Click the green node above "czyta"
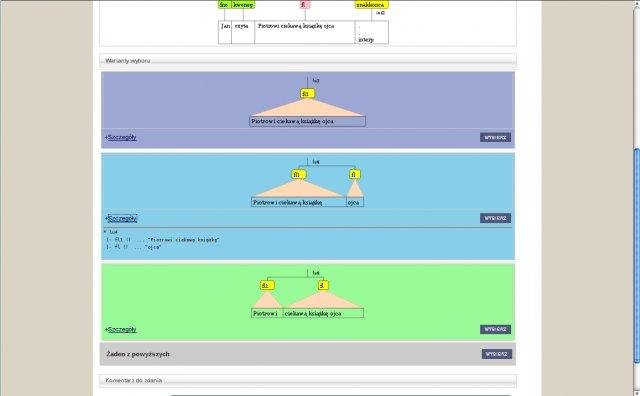Viewport: 640px width, 396px height. pos(243,4)
